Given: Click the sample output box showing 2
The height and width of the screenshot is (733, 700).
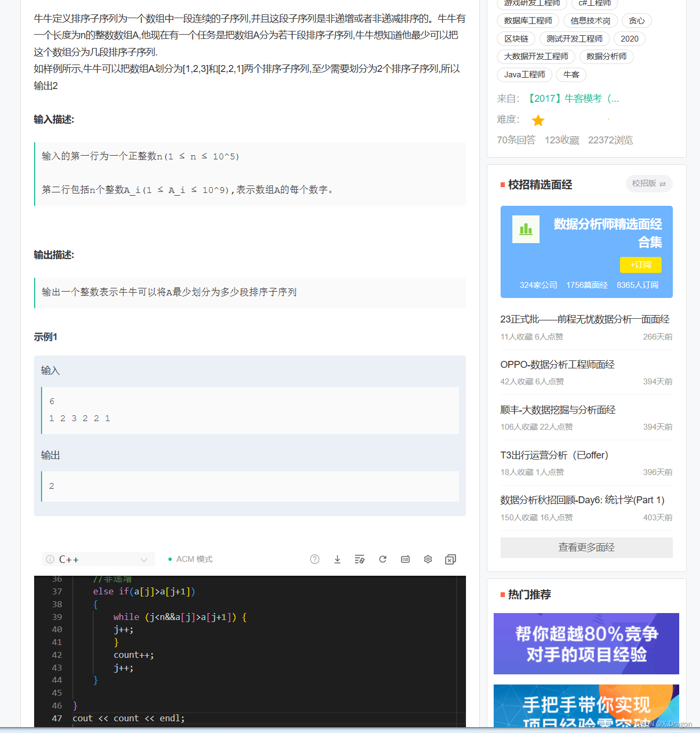Looking at the screenshot, I should [250, 486].
